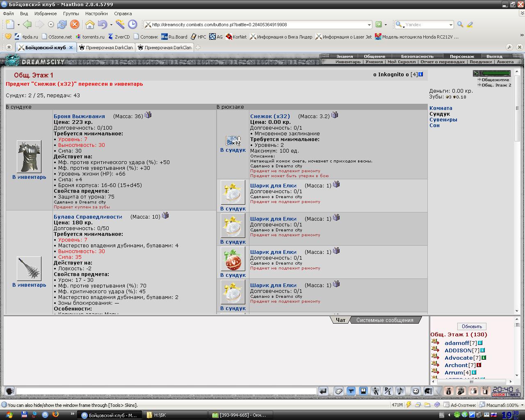Expand the New page button dropdown arrow
Viewport: 525px width, 420px height.
pyautogui.click(x=18, y=25)
